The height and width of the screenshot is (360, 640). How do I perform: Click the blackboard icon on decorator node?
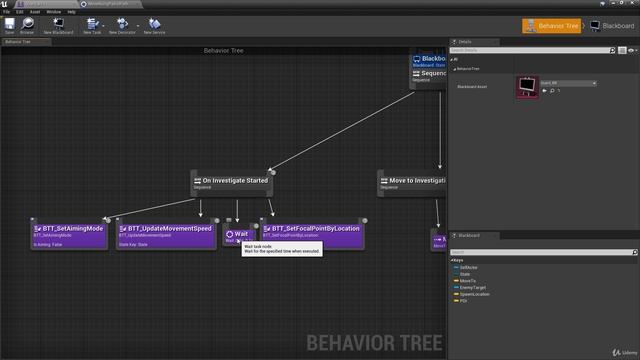click(x=417, y=59)
